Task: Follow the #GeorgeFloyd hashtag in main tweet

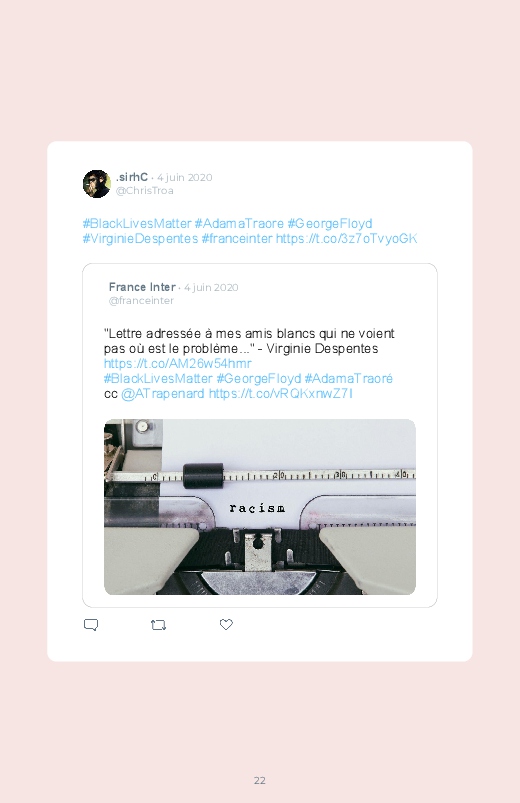Action: tap(329, 224)
